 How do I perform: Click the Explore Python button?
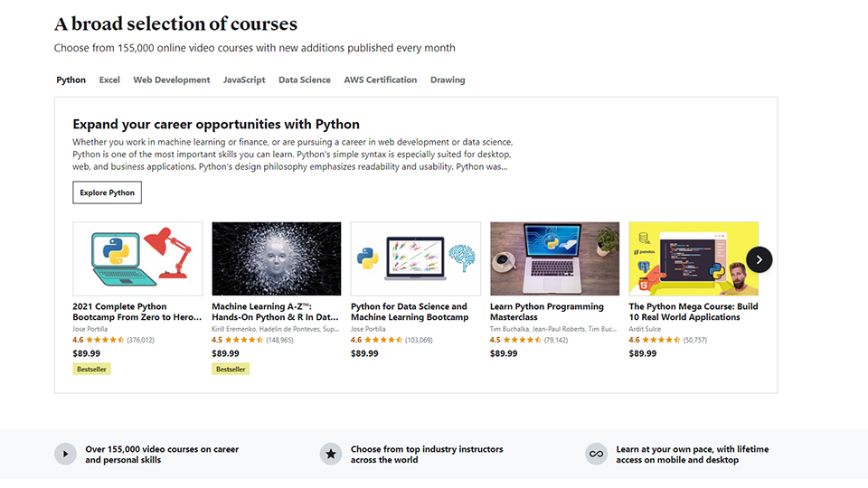coord(107,192)
